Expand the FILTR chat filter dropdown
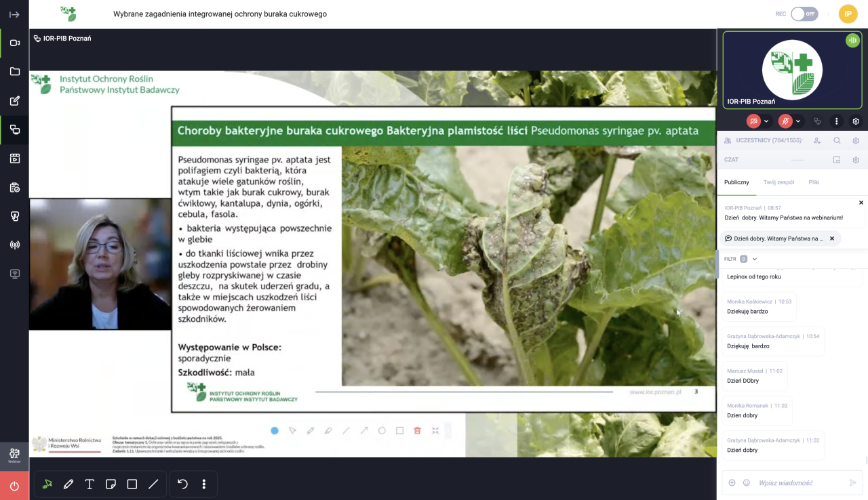Screen dimensions: 868x500 tap(754, 259)
